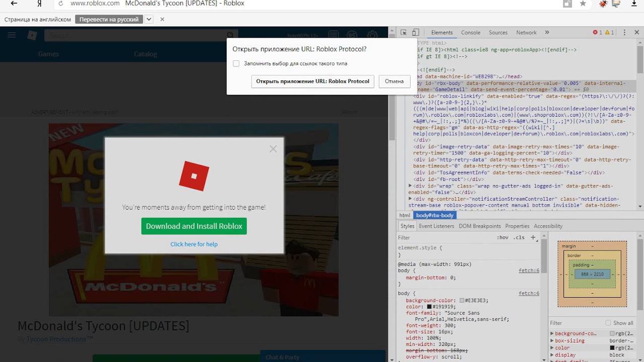Open the Roblox hamburger menu

pos(12,35)
